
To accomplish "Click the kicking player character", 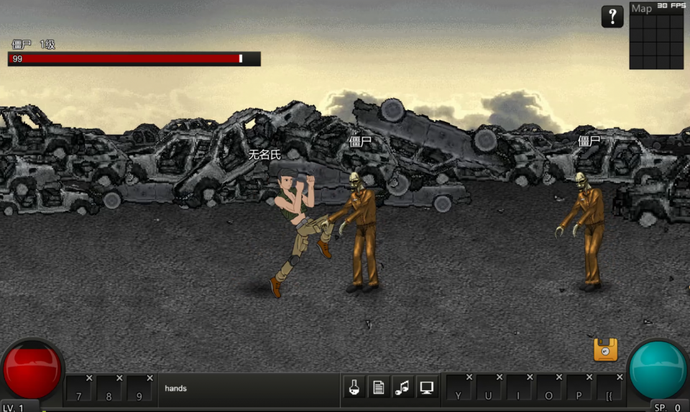I will pyautogui.click(x=299, y=231).
